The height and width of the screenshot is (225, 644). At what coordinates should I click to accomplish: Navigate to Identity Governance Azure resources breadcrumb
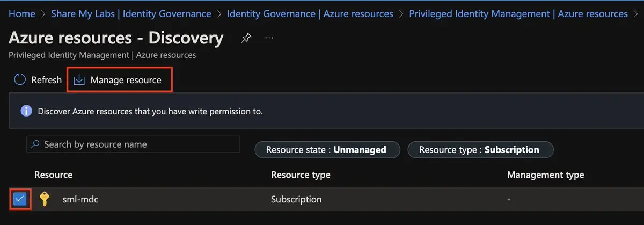[310, 13]
